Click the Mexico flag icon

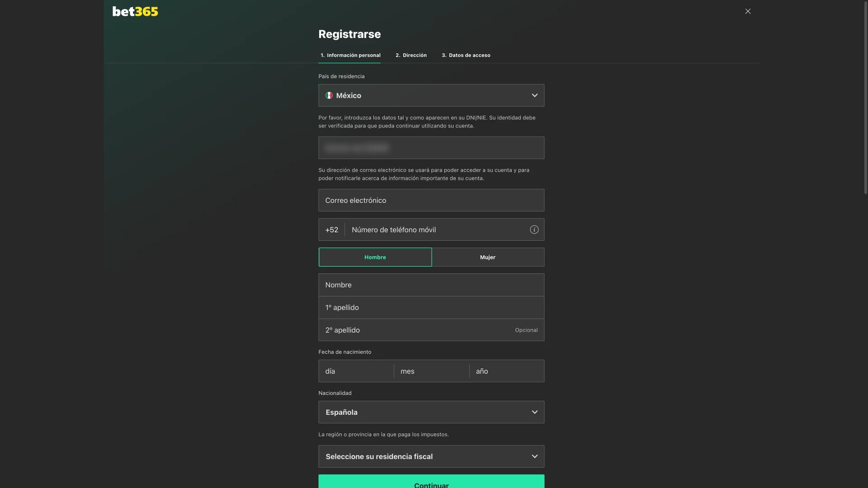click(x=329, y=95)
